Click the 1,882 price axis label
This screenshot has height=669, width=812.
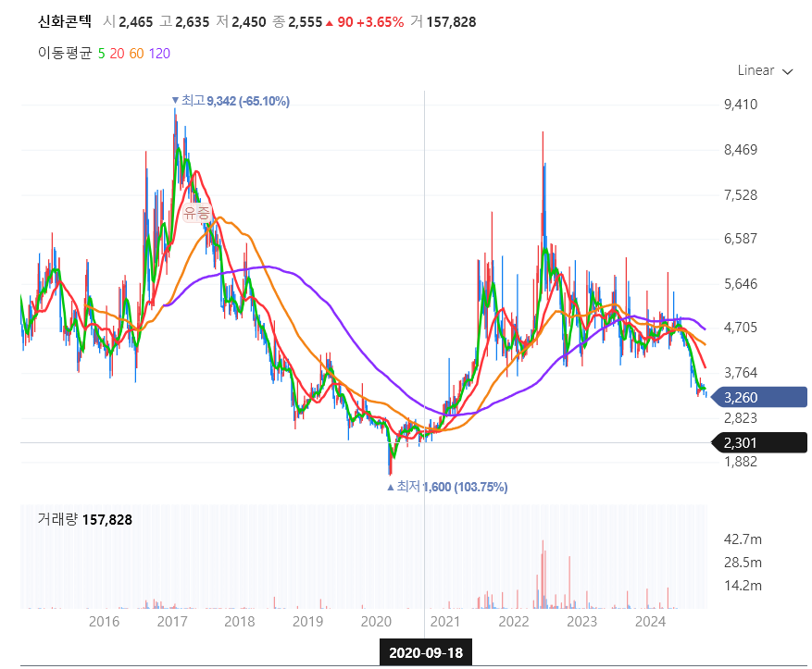click(741, 462)
